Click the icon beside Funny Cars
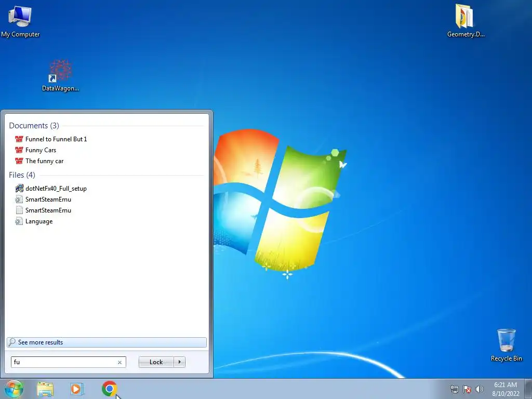 pyautogui.click(x=19, y=150)
